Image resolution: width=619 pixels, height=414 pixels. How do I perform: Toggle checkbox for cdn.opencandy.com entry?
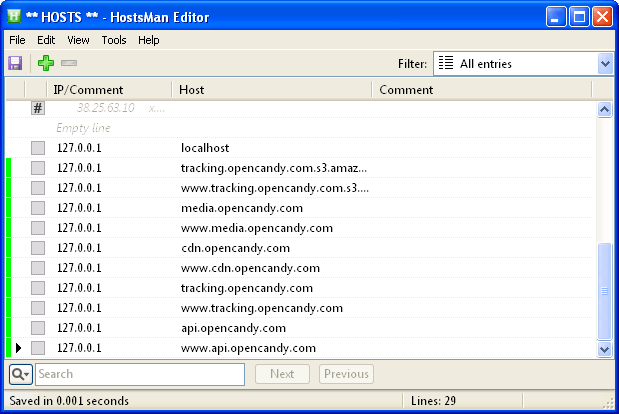click(38, 248)
